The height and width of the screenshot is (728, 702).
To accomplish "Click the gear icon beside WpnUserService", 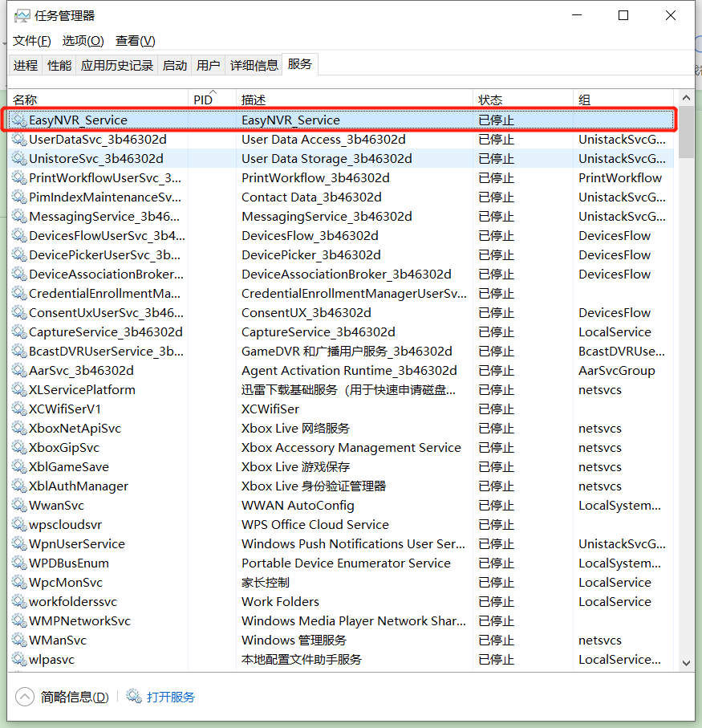I will click(19, 543).
